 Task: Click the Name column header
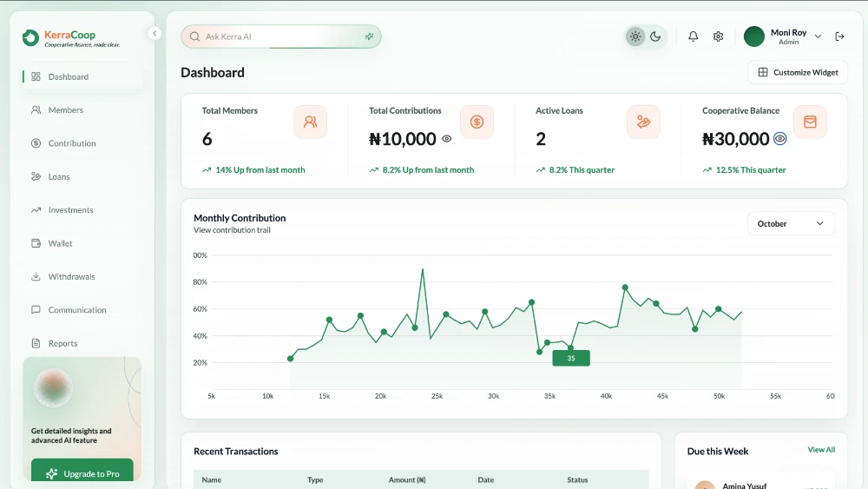click(x=212, y=480)
